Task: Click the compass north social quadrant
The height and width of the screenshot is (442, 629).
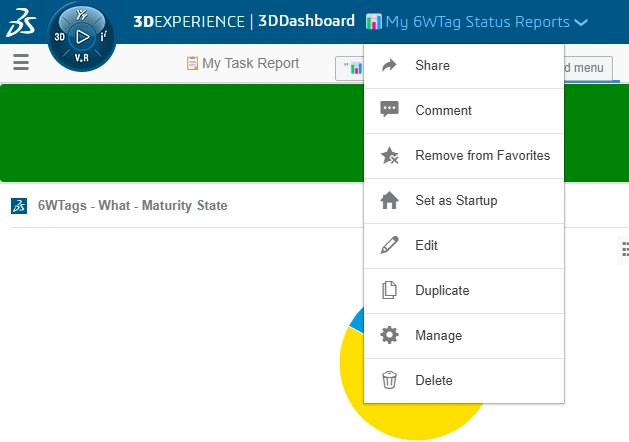Action: click(82, 15)
